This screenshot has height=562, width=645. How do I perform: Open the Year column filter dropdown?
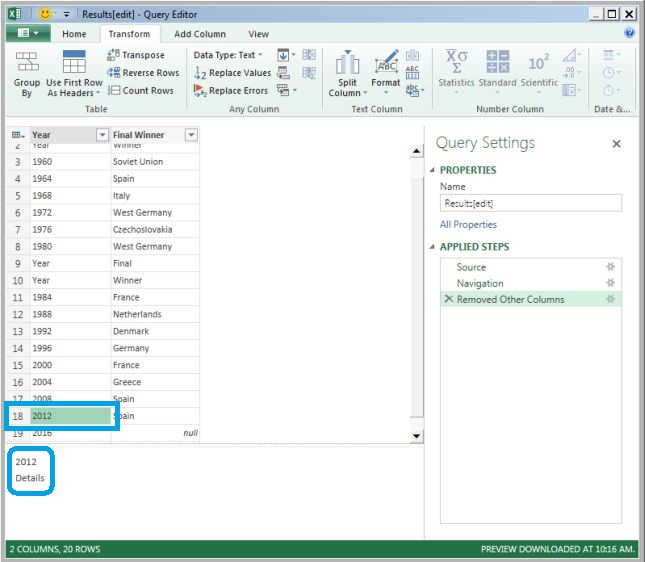[x=101, y=135]
